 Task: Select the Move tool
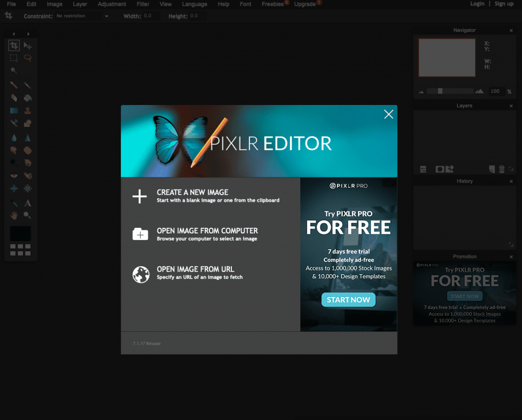(28, 45)
